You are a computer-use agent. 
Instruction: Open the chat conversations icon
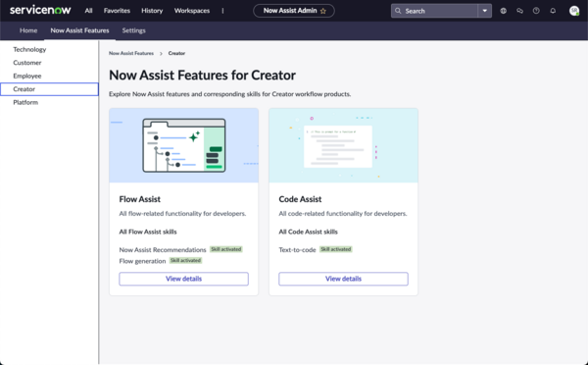[x=519, y=11]
